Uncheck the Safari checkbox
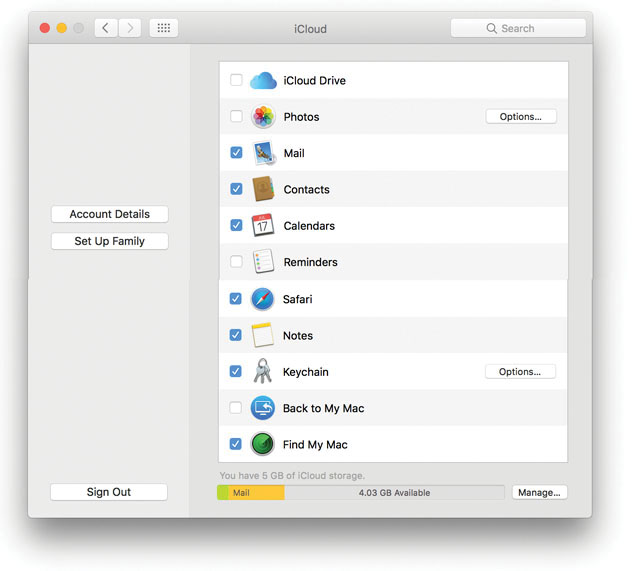The width and height of the screenshot is (640, 571). pos(236,299)
